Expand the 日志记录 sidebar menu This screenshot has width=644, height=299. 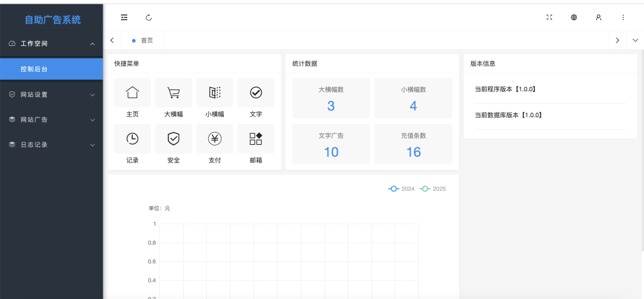click(x=52, y=145)
